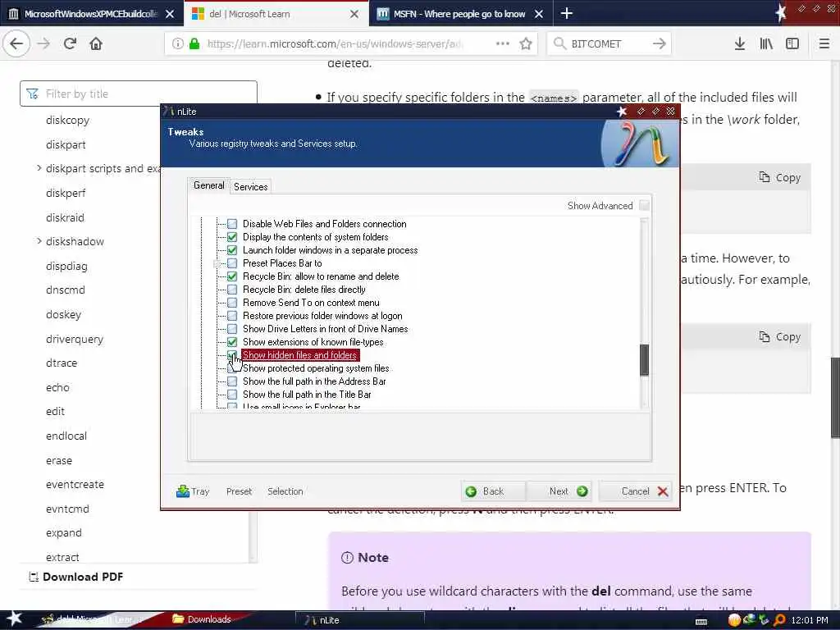Click the Start star icon on taskbar
The image size is (840, 630).
[x=14, y=619]
